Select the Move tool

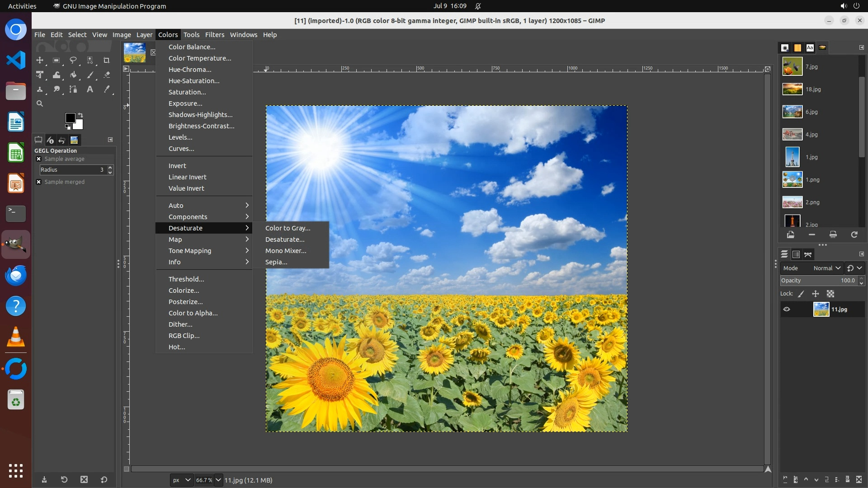40,60
